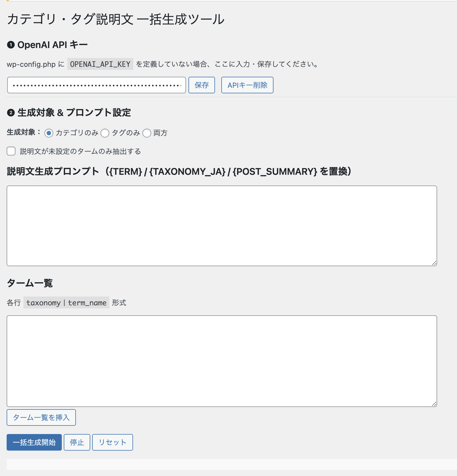Click the resize handle of the prompt textarea
Viewport: 457px width, 476px height.
434,263
